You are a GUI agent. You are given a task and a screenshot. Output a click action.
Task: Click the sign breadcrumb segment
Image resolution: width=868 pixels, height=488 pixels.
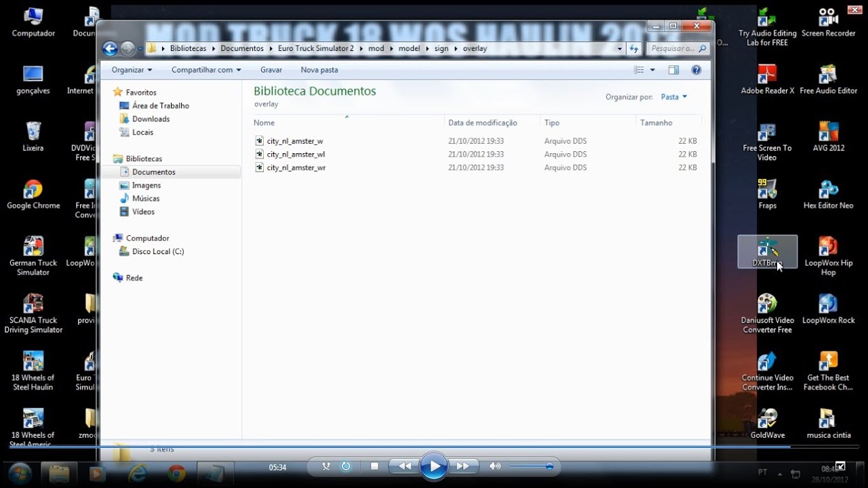441,49
